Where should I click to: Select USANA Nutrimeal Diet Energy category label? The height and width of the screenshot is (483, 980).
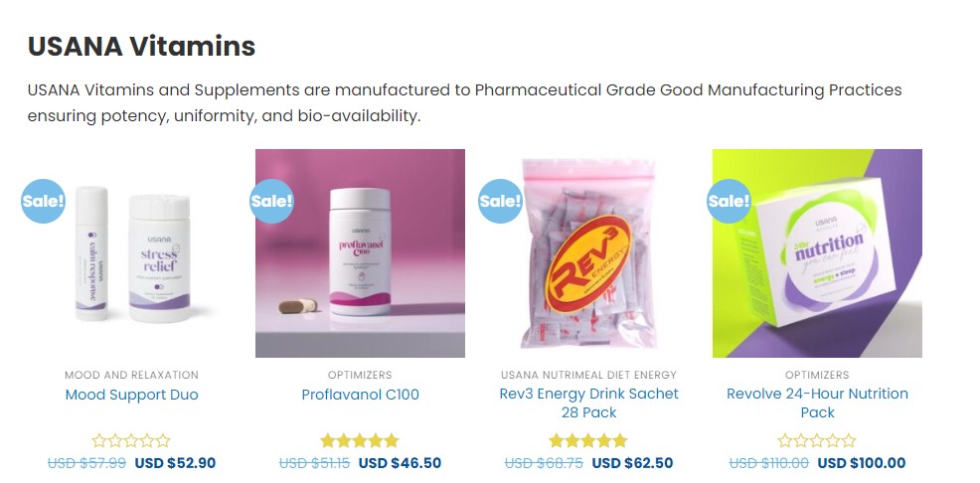point(588,375)
